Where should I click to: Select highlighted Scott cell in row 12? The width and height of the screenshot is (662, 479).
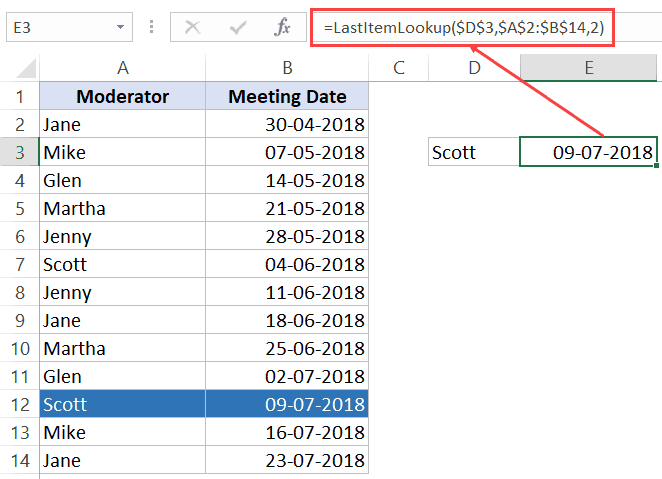[x=122, y=404]
